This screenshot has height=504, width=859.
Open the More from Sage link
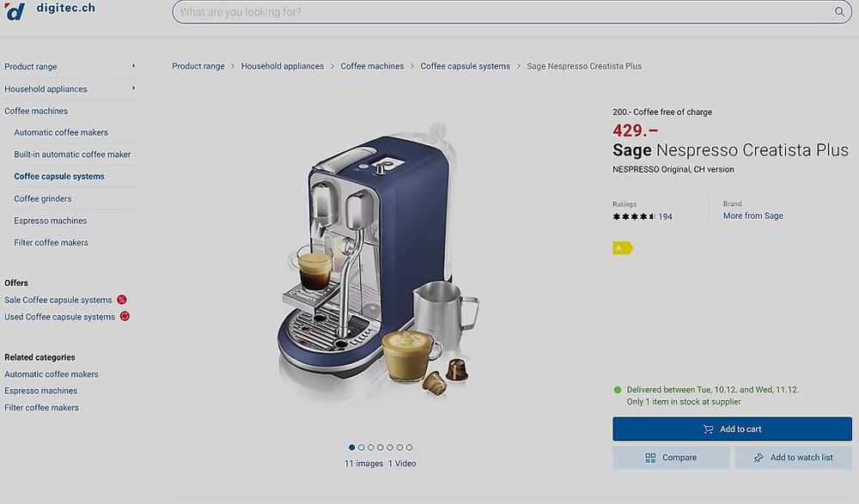coord(752,216)
